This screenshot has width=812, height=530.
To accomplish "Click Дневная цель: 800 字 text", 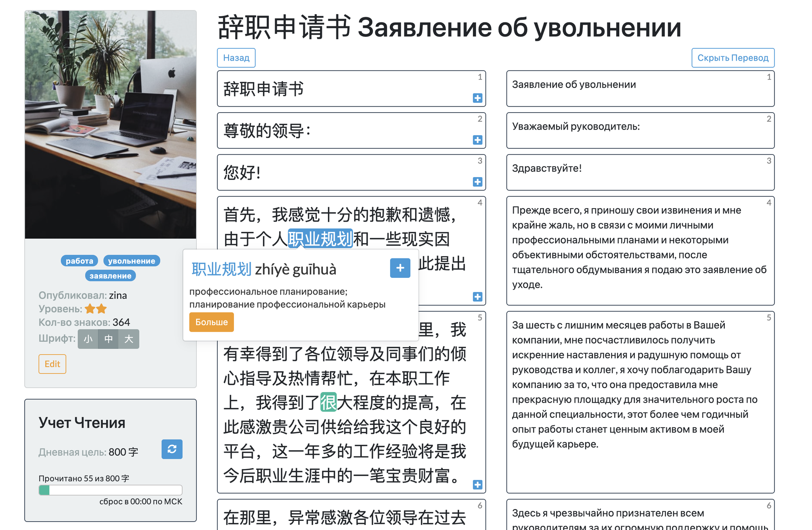I will click(x=88, y=452).
